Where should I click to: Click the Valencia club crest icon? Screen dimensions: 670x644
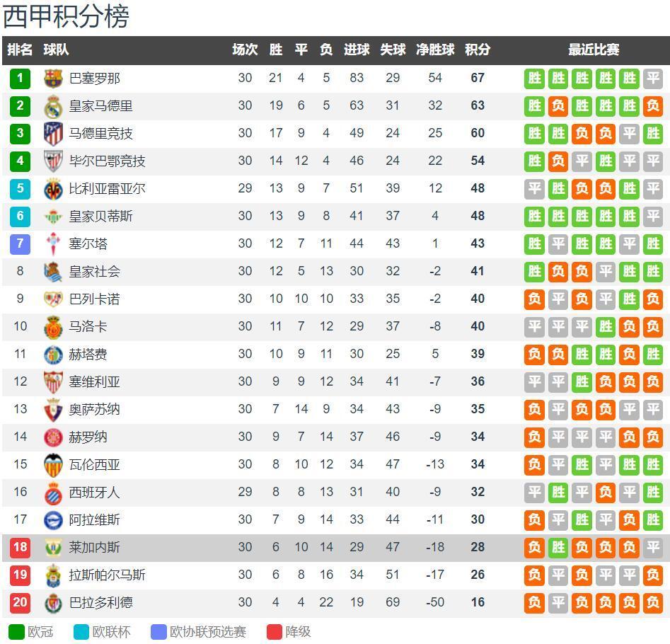coord(53,465)
